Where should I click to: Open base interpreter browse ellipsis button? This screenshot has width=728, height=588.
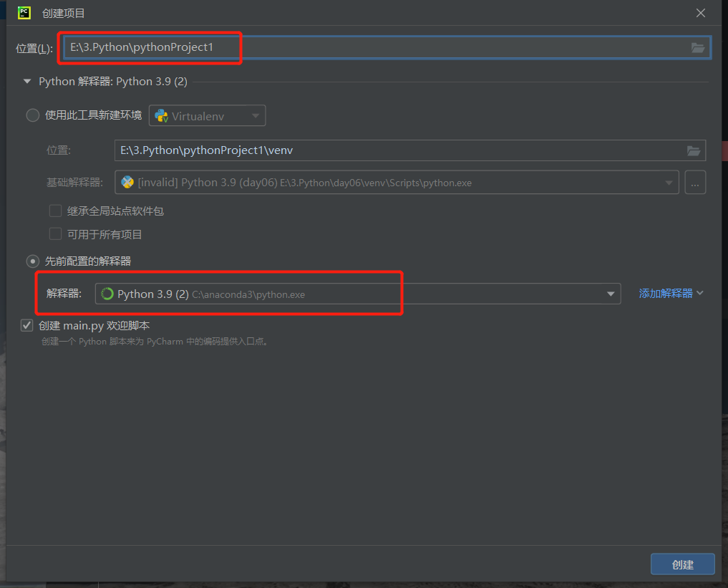click(695, 182)
